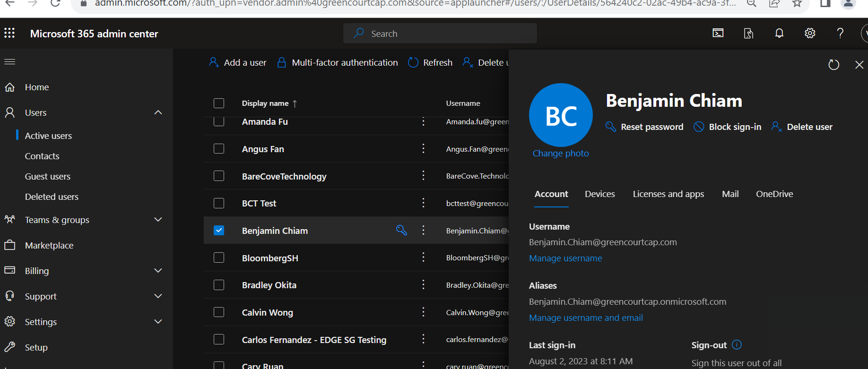Image resolution: width=868 pixels, height=369 pixels.
Task: Open Active users in sidebar
Action: [x=48, y=136]
